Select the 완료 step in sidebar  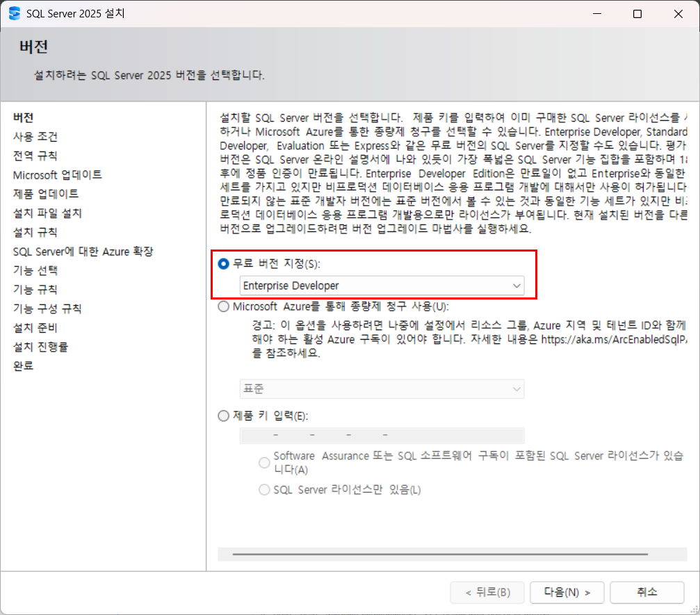point(23,366)
